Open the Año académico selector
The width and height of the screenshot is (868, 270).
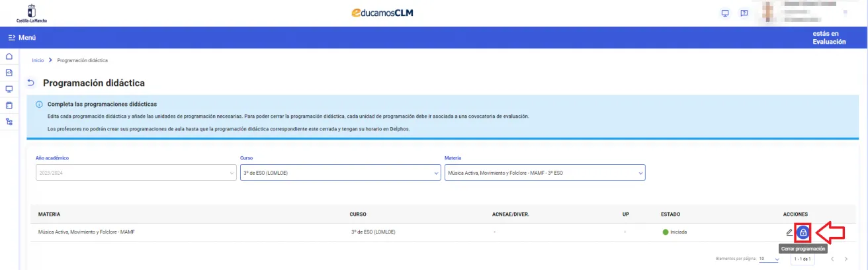(135, 173)
